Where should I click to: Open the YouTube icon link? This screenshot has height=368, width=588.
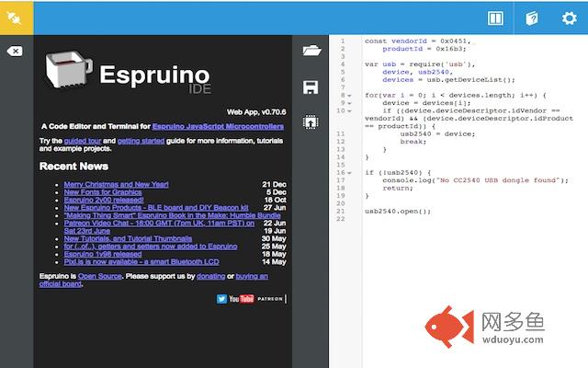(x=242, y=299)
